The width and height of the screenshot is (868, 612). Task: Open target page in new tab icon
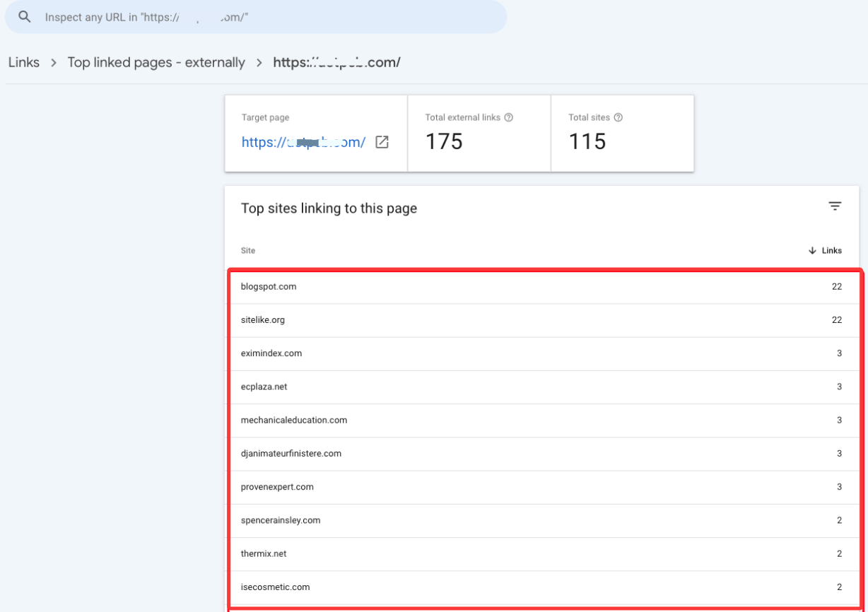pos(382,142)
